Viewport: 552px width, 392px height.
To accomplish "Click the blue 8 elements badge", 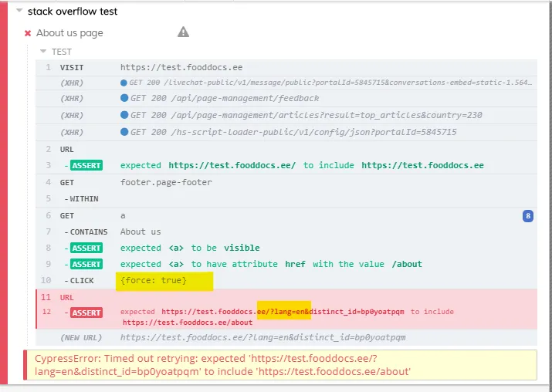I will [x=528, y=216].
